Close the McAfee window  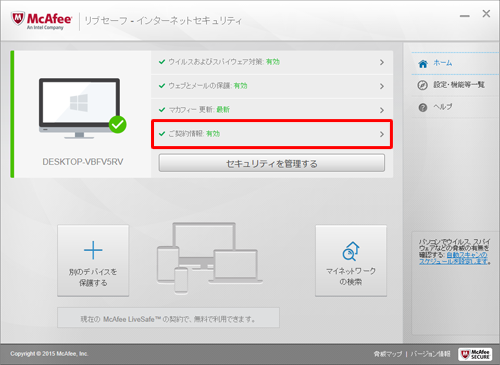coord(486,14)
